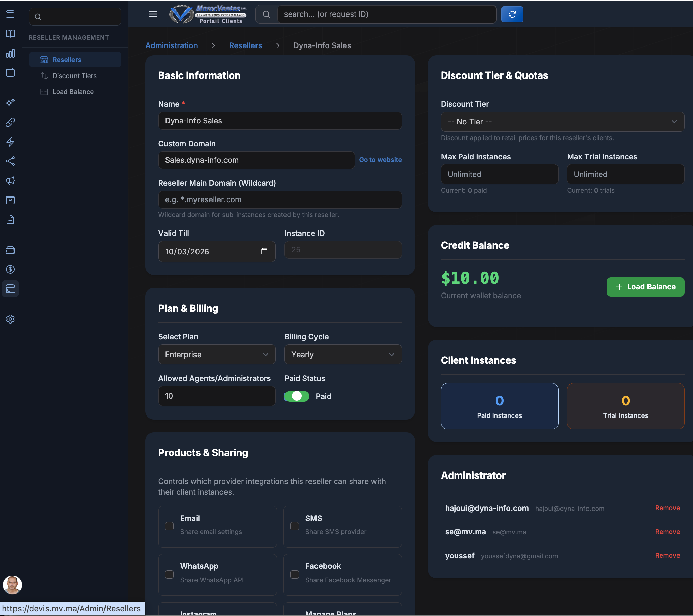The image size is (693, 616).
Task: Click the lightning bolt icon in sidebar
Action: (x=10, y=142)
